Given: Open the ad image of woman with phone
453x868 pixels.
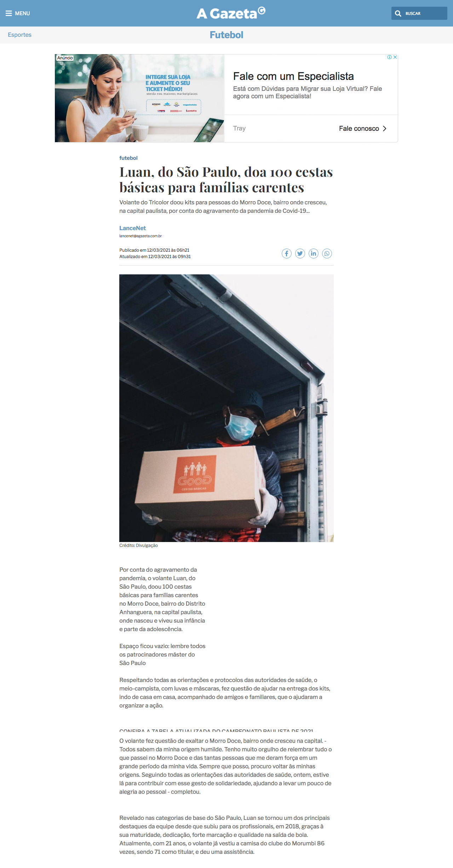Looking at the screenshot, I should 139,98.
